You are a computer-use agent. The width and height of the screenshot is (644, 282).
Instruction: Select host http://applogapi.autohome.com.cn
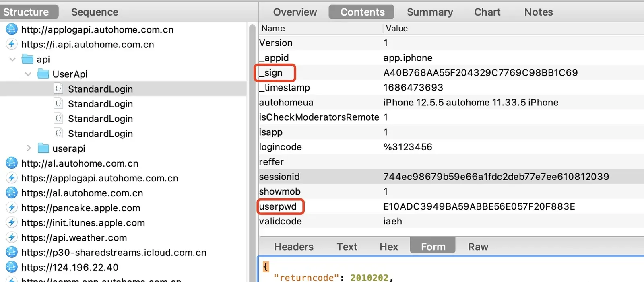[x=97, y=29]
